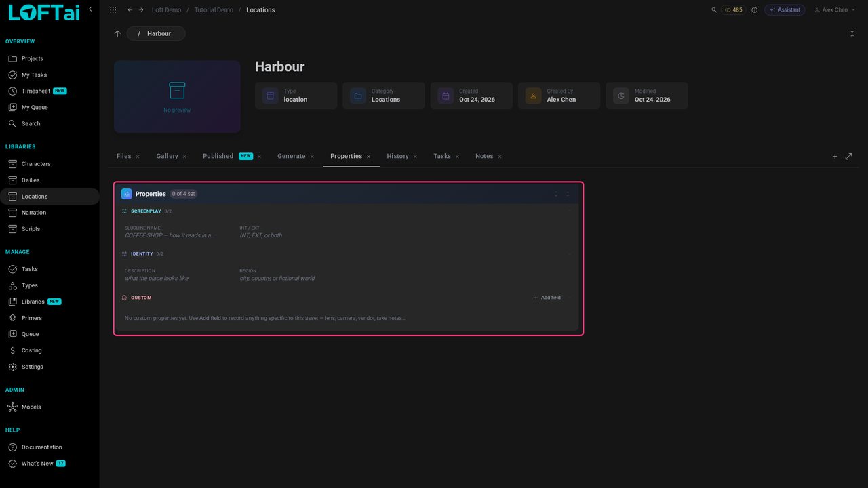Collapse the Identity section header
The height and width of the screenshot is (488, 868).
[x=347, y=254]
